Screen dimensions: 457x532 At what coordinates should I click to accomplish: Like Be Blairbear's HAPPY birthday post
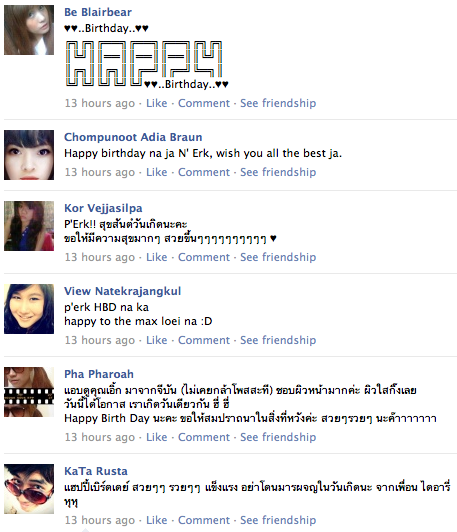coord(157,103)
